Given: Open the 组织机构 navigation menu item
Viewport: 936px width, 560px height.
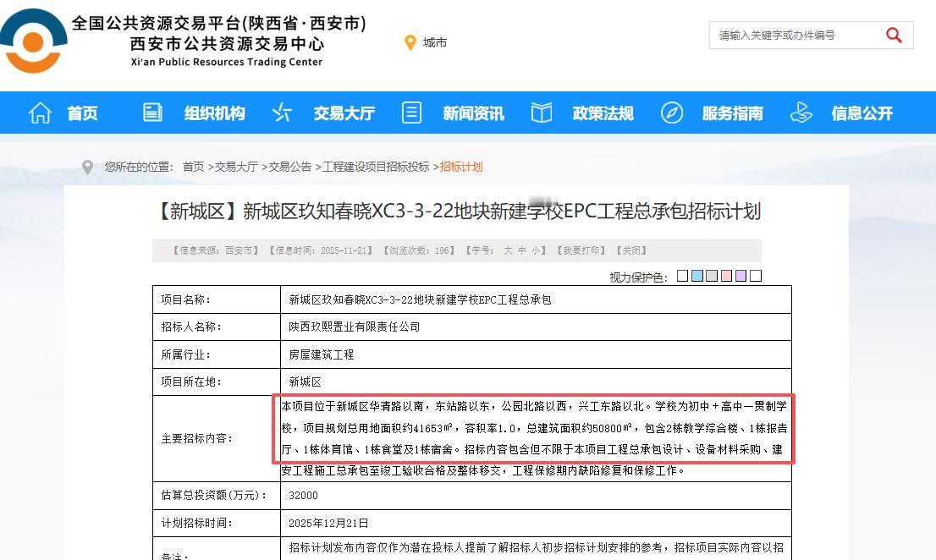Looking at the screenshot, I should point(214,113).
